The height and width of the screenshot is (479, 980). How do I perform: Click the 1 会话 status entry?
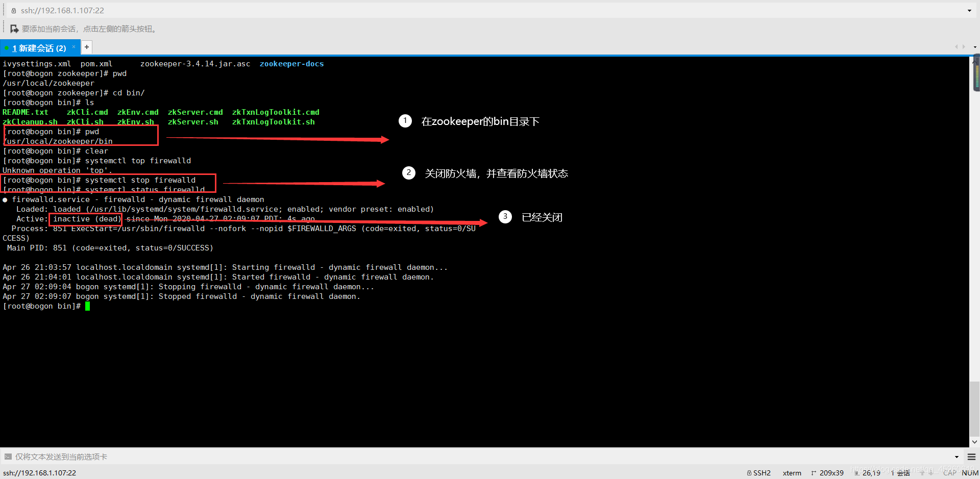(900, 473)
